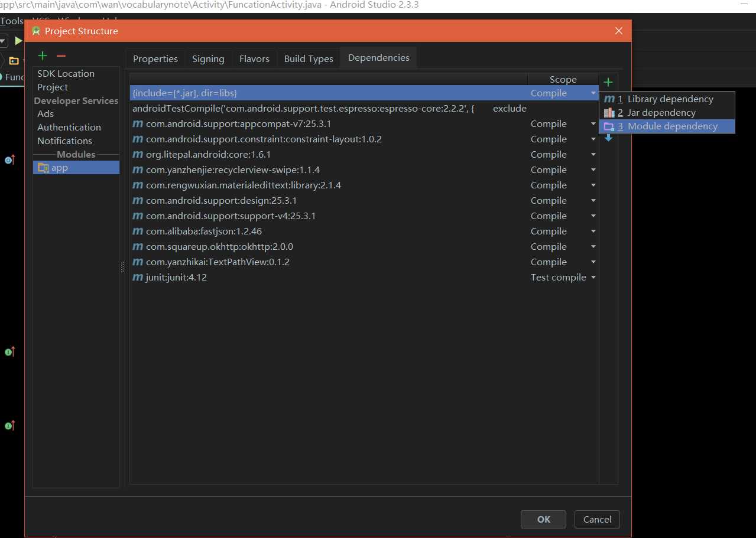Image resolution: width=756 pixels, height=538 pixels.
Task: Click the Run play icon in main toolbar
Action: tap(18, 41)
